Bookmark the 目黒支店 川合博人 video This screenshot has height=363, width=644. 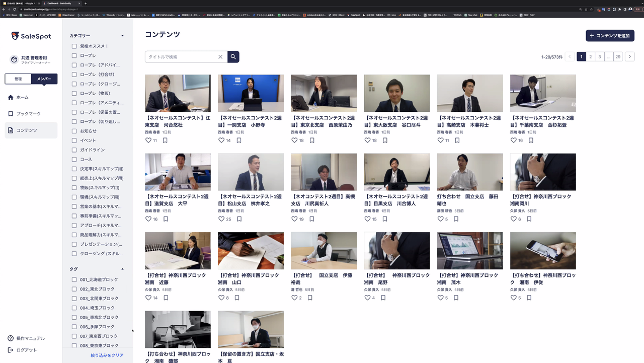(385, 219)
